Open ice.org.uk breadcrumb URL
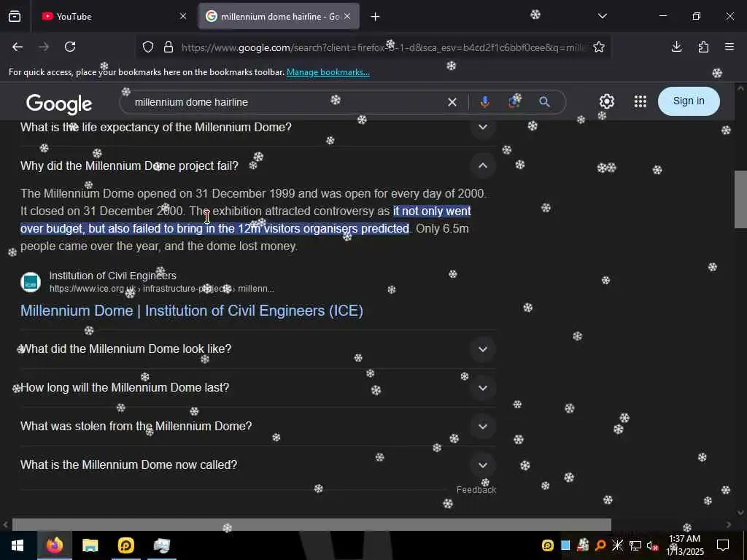Image resolution: width=747 pixels, height=560 pixels. coord(161,289)
